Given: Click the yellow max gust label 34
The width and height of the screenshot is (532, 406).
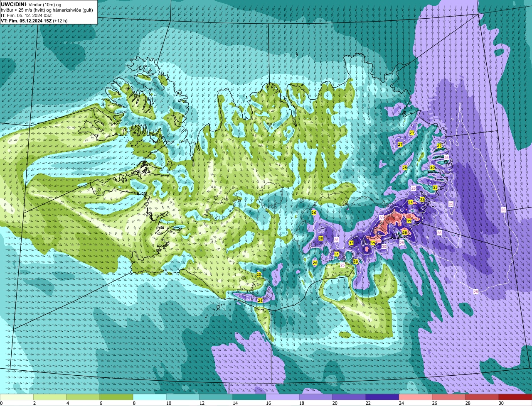Looking at the screenshot, I should [x=410, y=202].
